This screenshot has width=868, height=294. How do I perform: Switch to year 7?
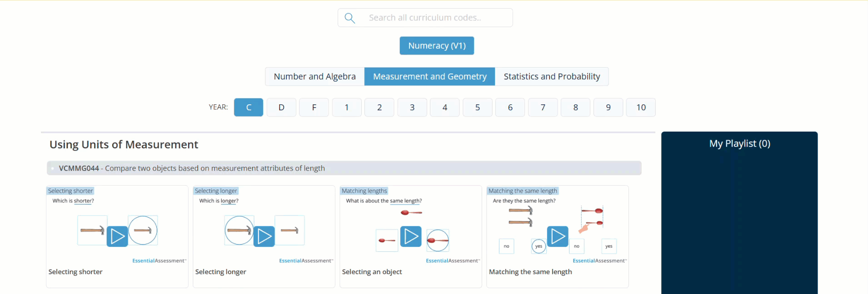tap(543, 108)
